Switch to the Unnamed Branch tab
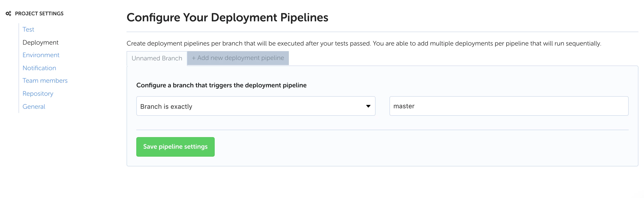This screenshot has width=644, height=198. point(157,58)
